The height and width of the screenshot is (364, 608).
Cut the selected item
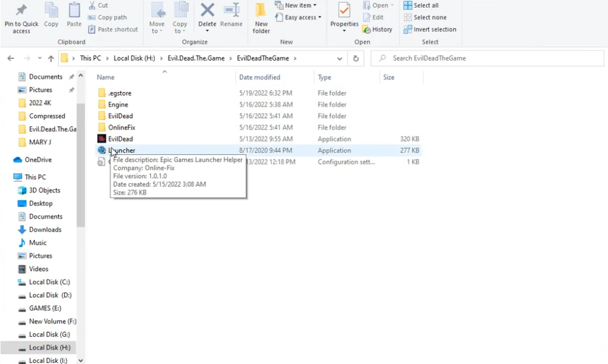click(x=98, y=5)
